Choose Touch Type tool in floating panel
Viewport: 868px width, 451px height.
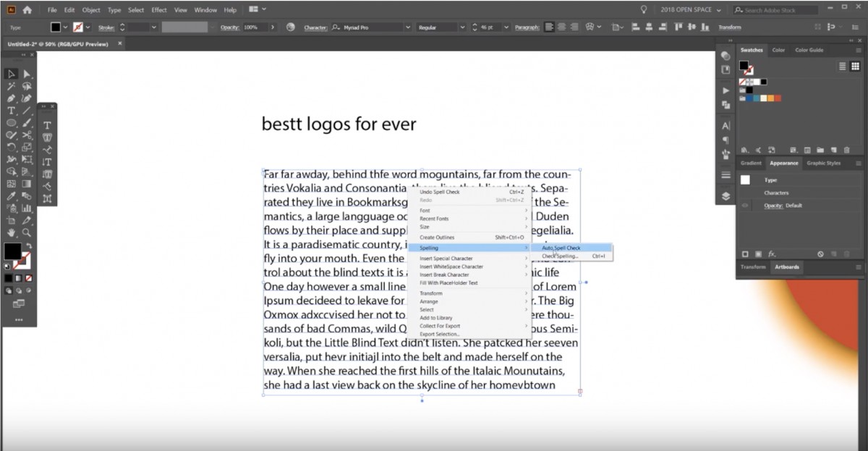pos(47,199)
